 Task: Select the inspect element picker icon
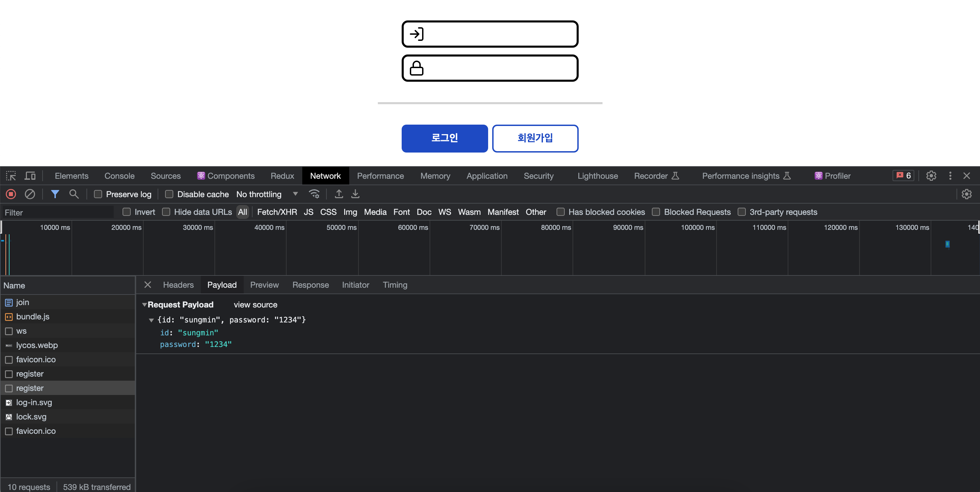(11, 176)
